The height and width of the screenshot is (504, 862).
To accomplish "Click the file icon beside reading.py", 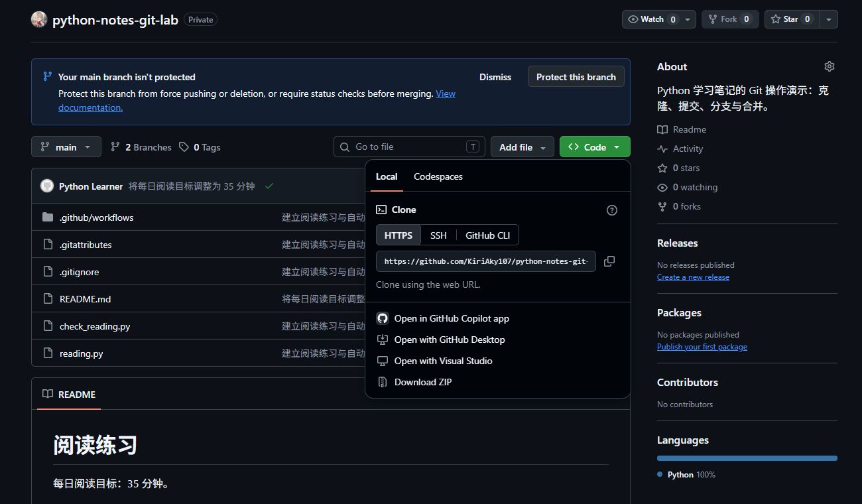I will (48, 353).
